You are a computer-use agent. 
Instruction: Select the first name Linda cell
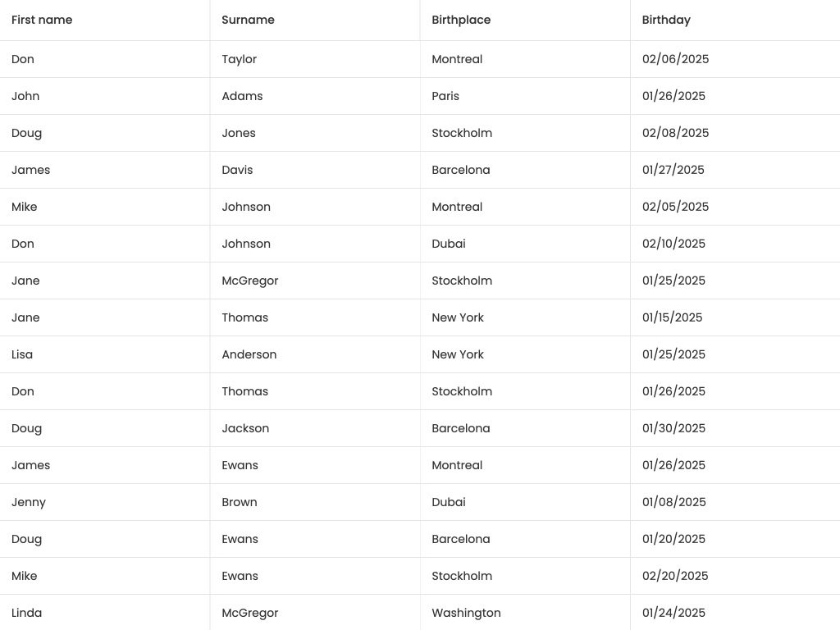click(x=27, y=613)
